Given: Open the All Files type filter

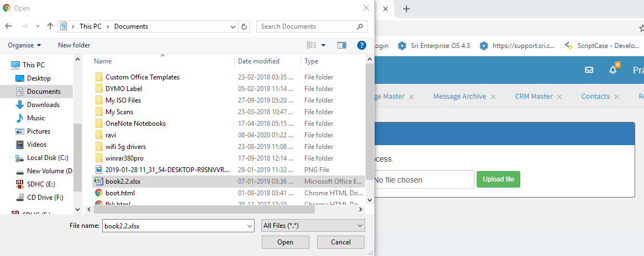Looking at the screenshot, I should tap(313, 226).
